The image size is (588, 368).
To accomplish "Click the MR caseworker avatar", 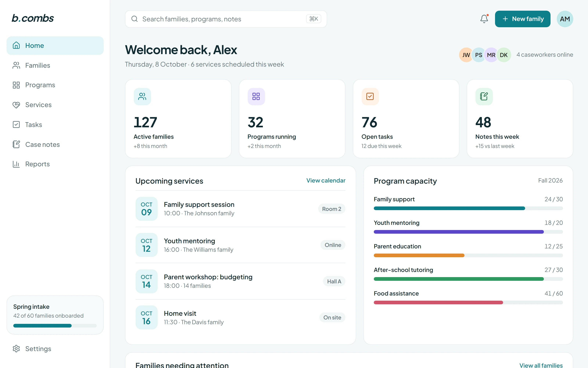I will 491,55.
